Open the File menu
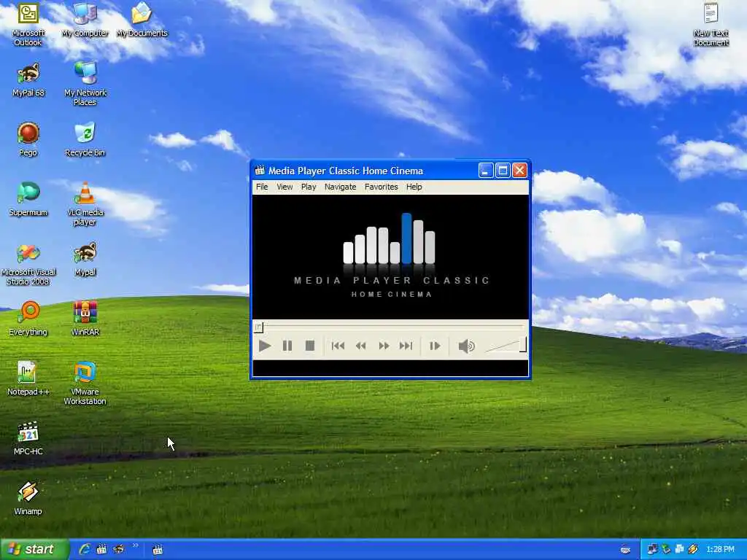The width and height of the screenshot is (747, 560). pos(262,187)
